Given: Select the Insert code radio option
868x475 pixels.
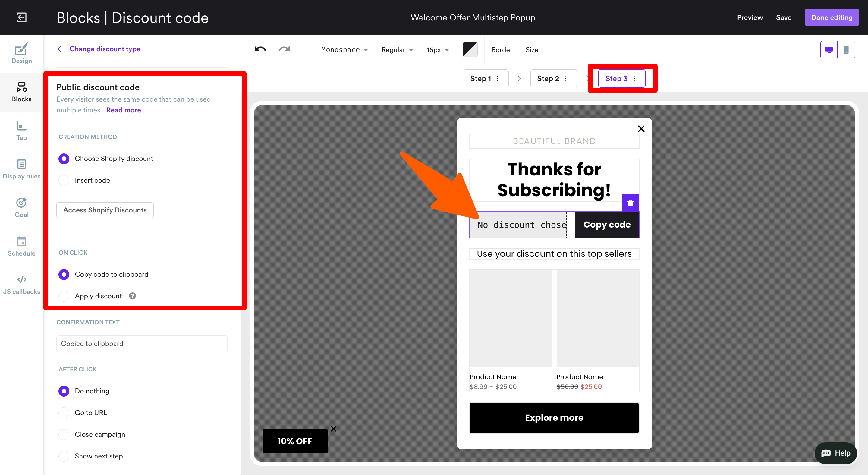Looking at the screenshot, I should click(x=64, y=180).
